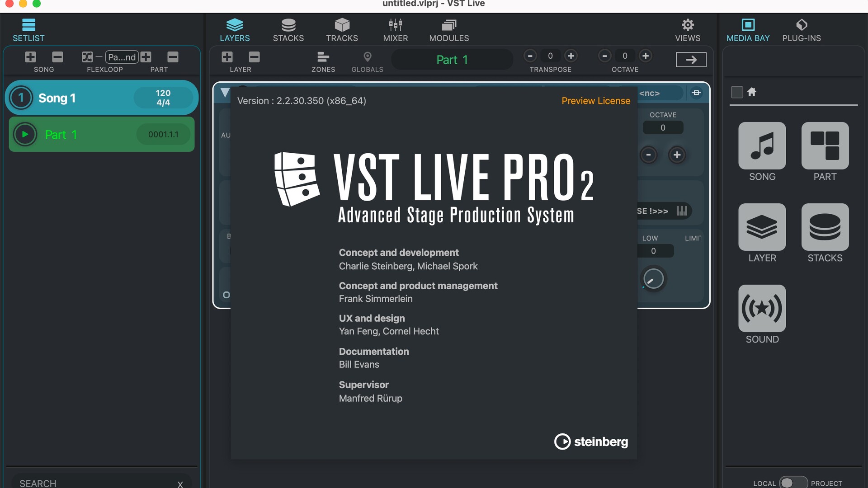
Task: Open the Modules tab
Action: [449, 30]
